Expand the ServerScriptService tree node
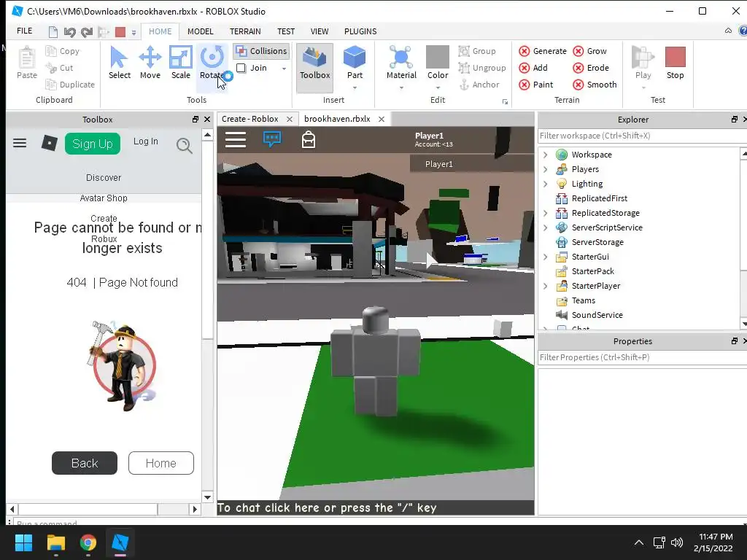The image size is (747, 560). tap(546, 227)
